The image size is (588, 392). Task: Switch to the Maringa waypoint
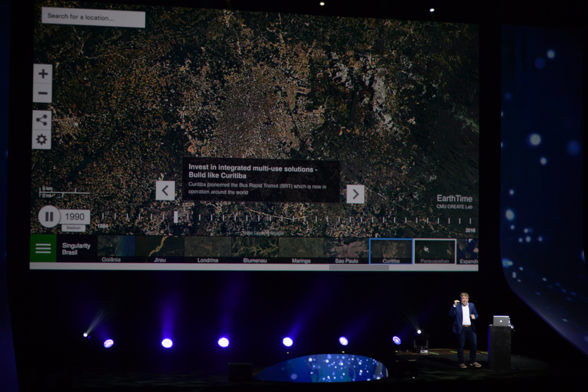pyautogui.click(x=301, y=250)
